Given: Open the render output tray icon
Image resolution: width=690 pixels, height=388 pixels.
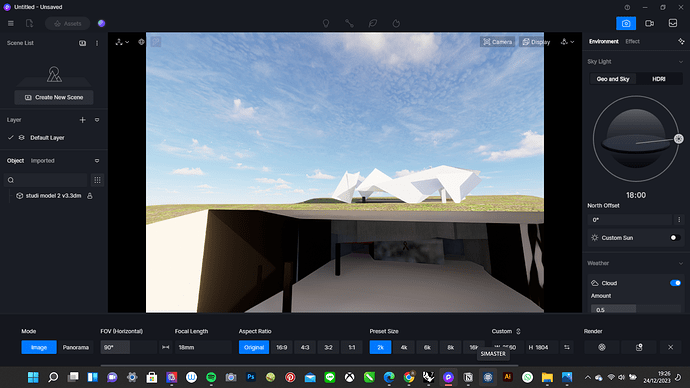Looking at the screenshot, I should click(673, 23).
